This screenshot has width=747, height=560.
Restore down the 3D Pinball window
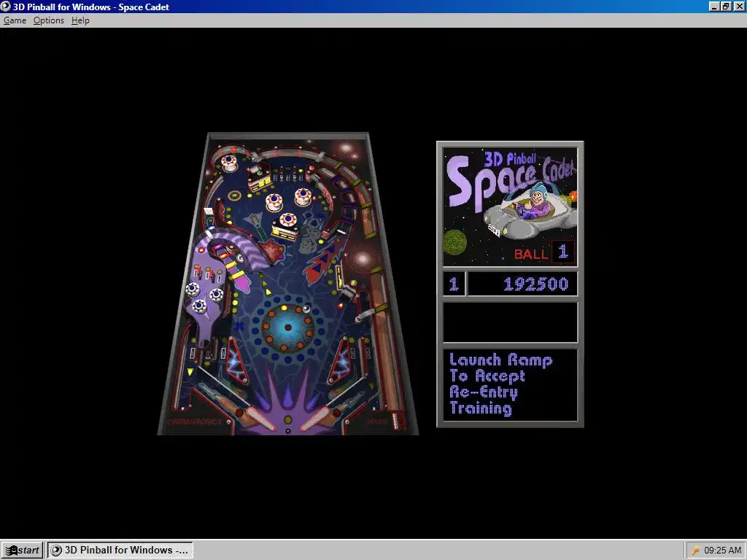click(x=725, y=7)
